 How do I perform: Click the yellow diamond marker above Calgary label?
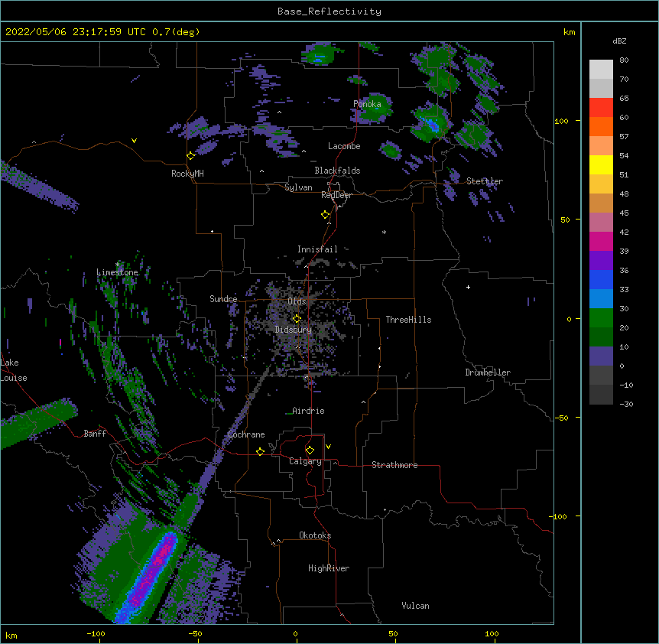click(x=310, y=450)
